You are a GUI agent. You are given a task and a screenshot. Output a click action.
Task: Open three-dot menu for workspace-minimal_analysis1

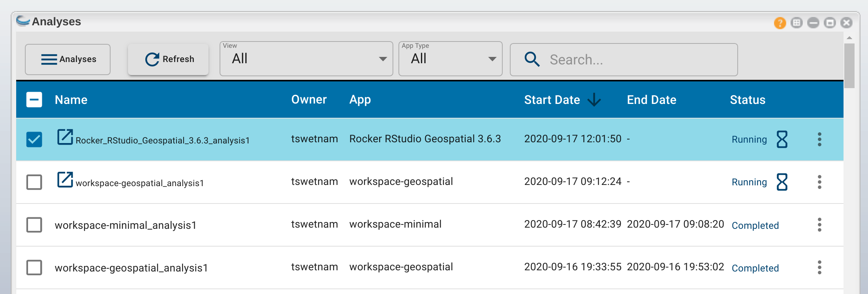tap(819, 224)
